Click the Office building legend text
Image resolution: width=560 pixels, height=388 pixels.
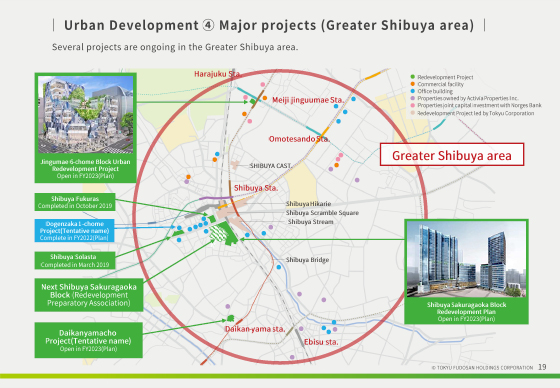pyautogui.click(x=435, y=91)
